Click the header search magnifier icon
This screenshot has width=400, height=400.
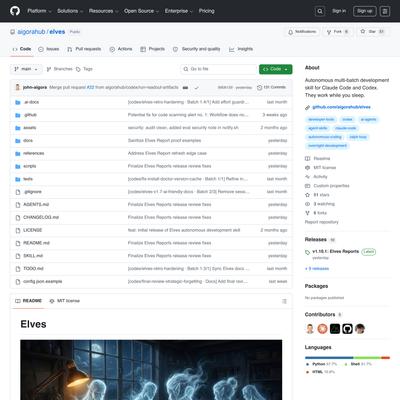320,11
